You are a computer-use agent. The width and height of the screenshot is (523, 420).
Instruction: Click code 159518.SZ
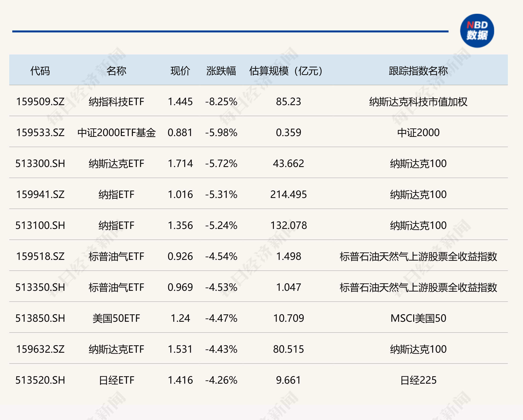pyautogui.click(x=40, y=256)
